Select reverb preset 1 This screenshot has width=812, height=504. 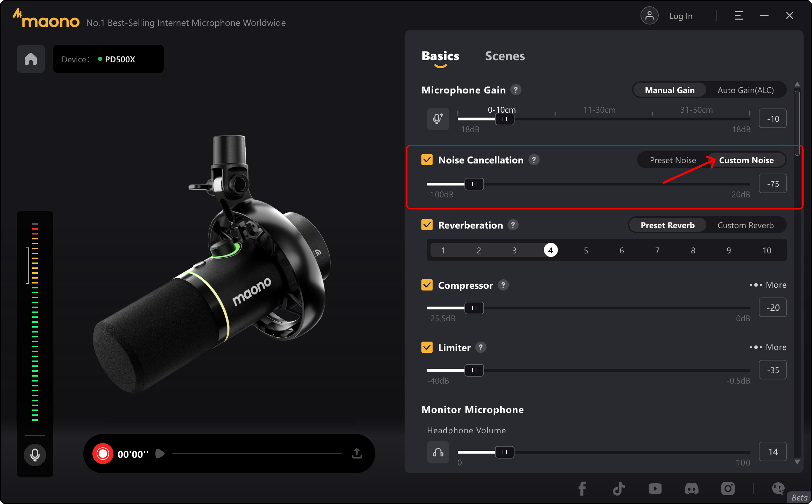(x=443, y=250)
